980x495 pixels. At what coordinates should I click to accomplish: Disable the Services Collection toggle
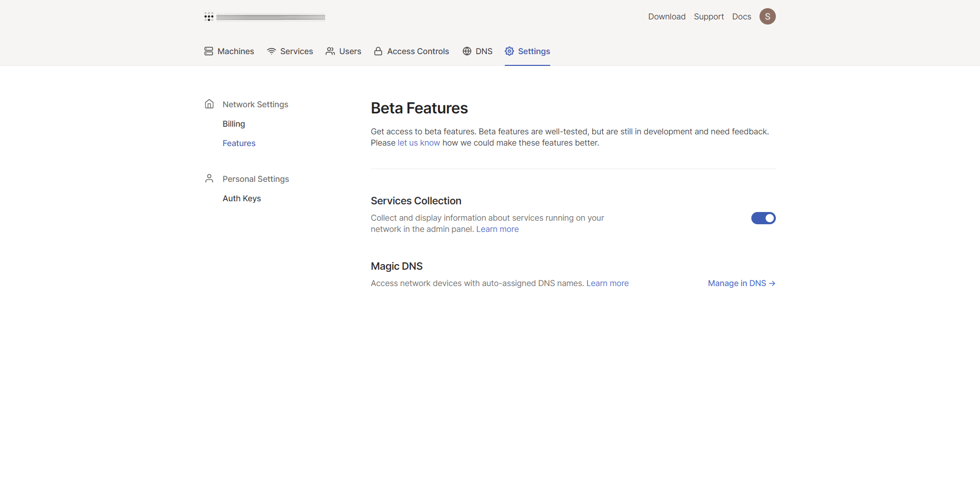click(x=763, y=218)
